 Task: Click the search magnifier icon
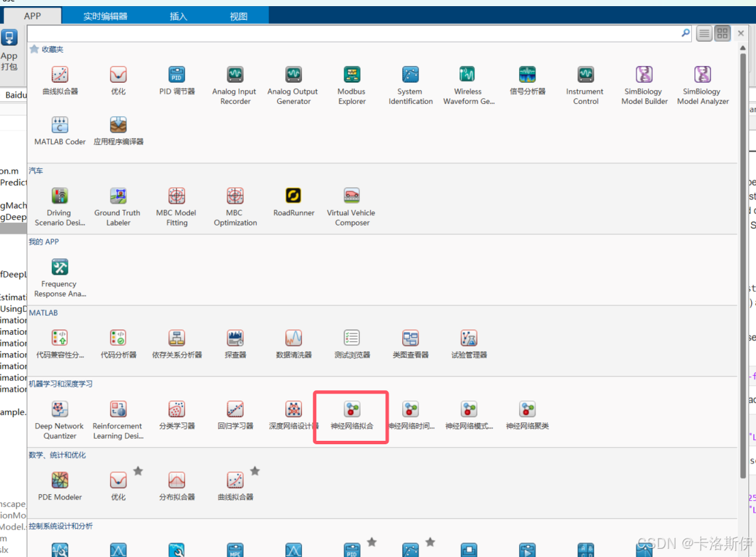click(x=685, y=33)
